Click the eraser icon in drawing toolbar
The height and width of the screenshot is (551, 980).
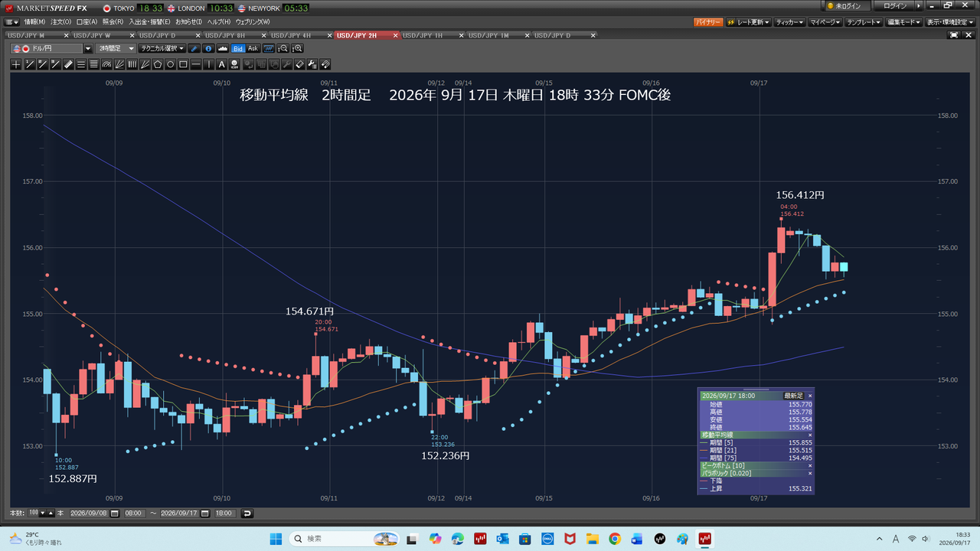click(x=299, y=64)
